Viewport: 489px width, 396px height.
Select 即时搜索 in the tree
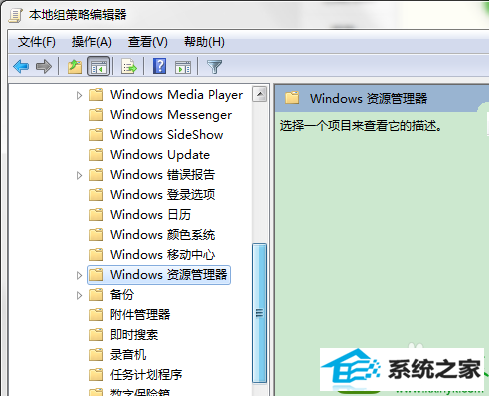[x=134, y=335]
